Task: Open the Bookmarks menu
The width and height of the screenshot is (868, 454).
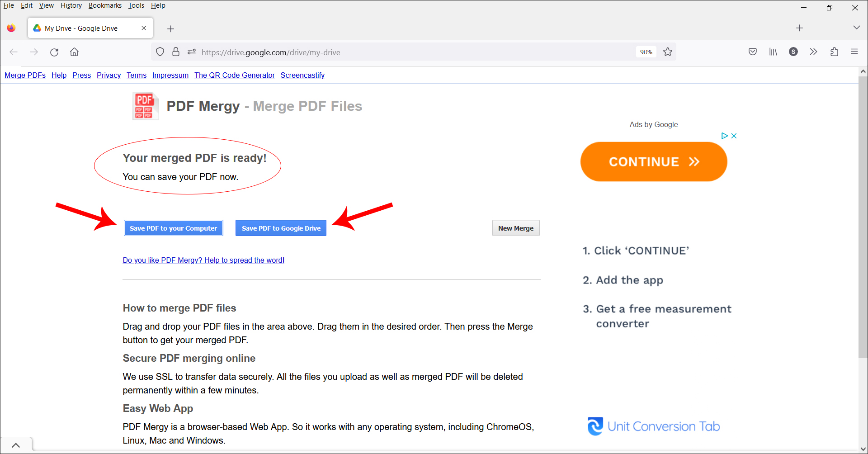Action: (x=105, y=5)
